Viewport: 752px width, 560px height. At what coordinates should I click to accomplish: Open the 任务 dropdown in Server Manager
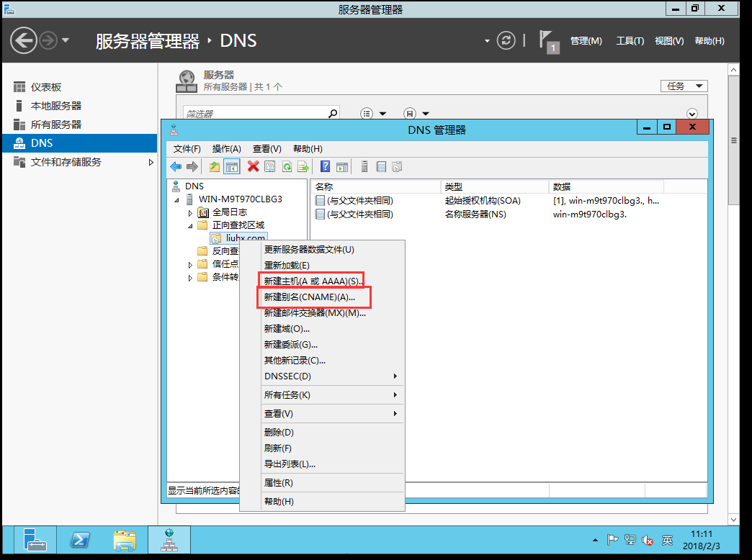point(684,86)
